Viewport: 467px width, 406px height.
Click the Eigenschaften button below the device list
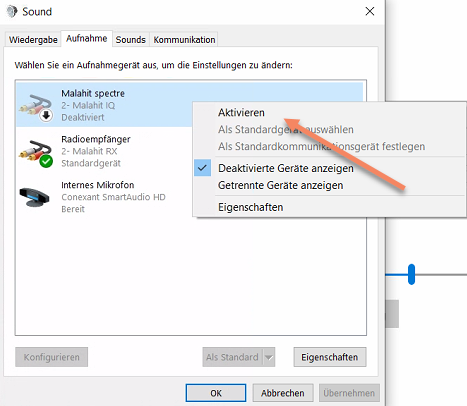pos(330,357)
